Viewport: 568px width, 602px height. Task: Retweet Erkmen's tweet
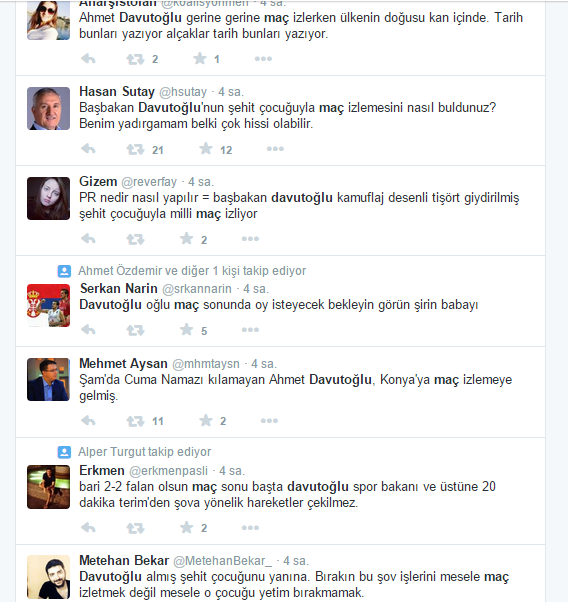[x=135, y=528]
